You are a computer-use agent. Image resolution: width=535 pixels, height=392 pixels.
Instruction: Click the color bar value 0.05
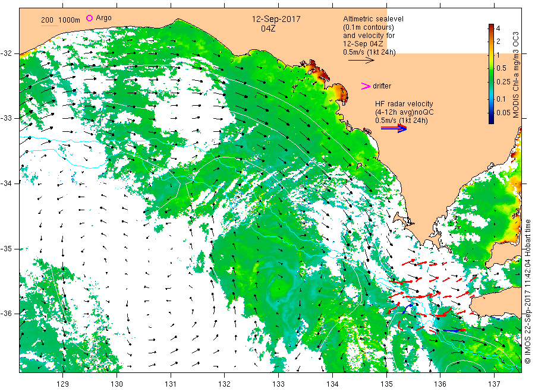503,113
